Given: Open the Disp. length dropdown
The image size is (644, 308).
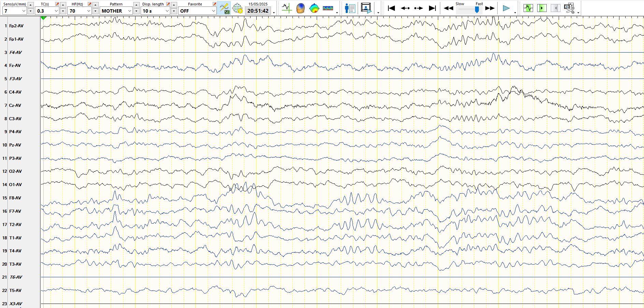Looking at the screenshot, I should coord(156,11).
